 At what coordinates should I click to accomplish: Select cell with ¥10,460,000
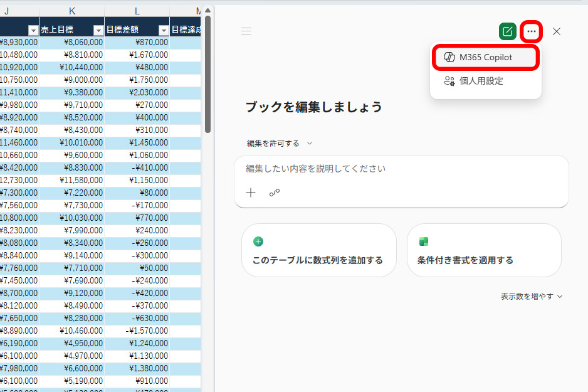tap(72, 331)
